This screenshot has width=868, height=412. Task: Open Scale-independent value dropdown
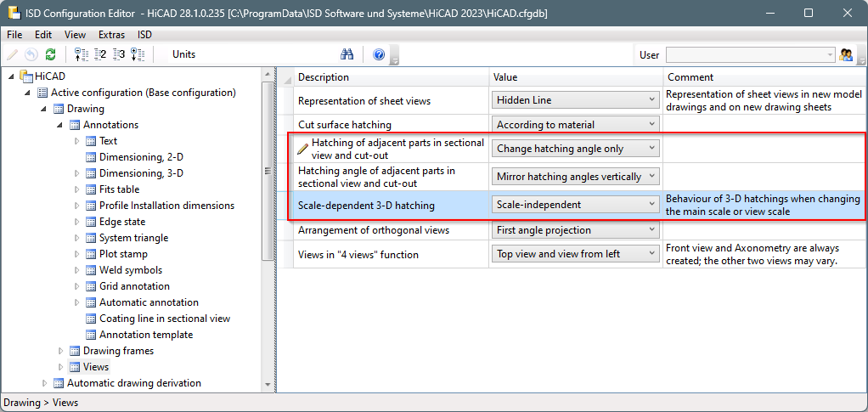(576, 205)
